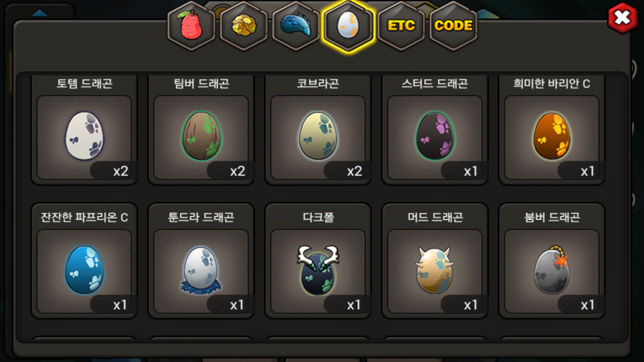Switch to the ETC tab
Viewport: 644px width, 362px height.
coord(401,26)
